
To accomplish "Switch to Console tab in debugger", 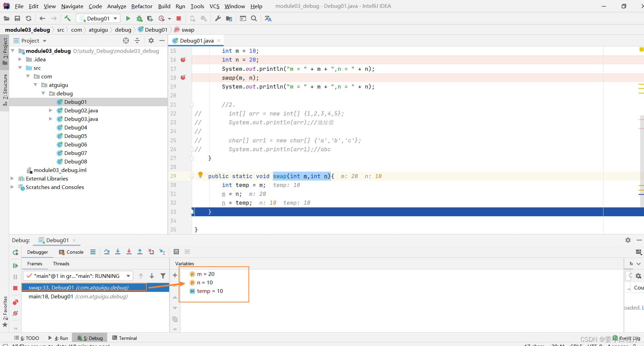I will point(71,252).
